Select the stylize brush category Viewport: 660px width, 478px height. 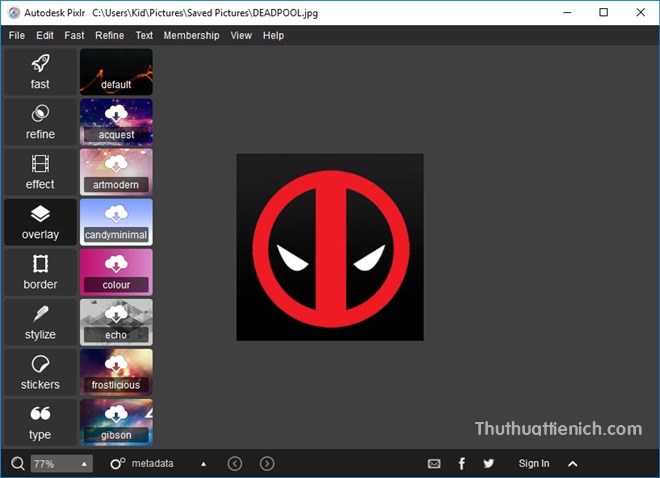(40, 322)
